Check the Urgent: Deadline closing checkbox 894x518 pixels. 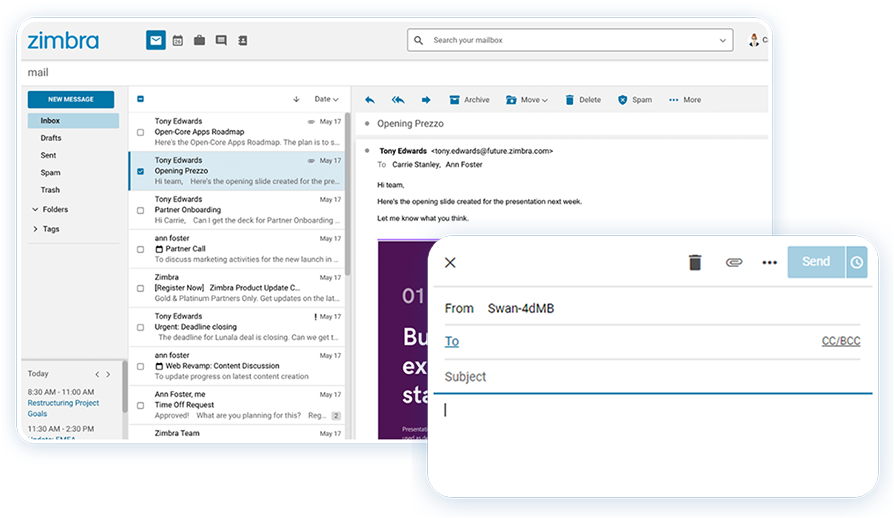pos(140,327)
